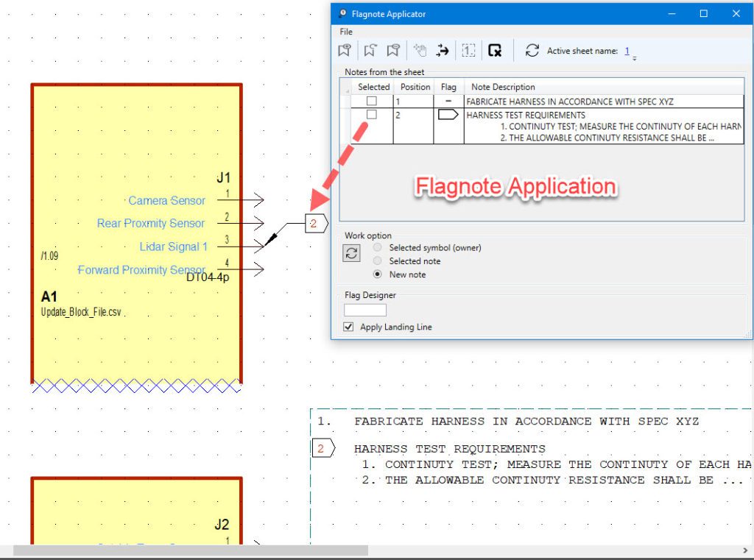Screen dimensions: 754x560
Task: Disable the Apply Landing Line checkbox
Action: pyautogui.click(x=349, y=327)
